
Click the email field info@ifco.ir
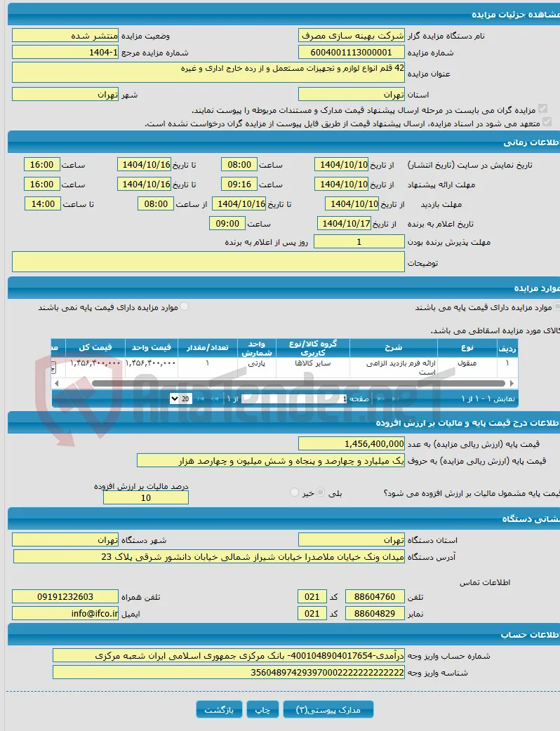[65, 614]
